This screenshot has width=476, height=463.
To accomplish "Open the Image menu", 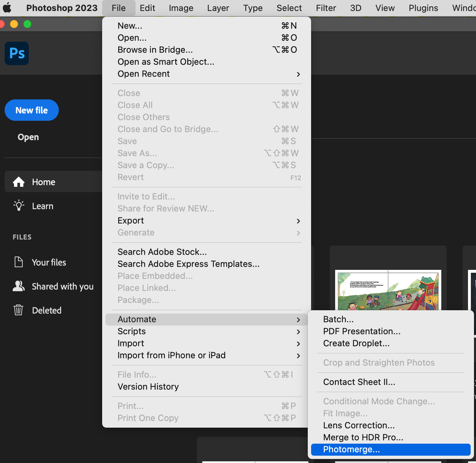I will 181,8.
